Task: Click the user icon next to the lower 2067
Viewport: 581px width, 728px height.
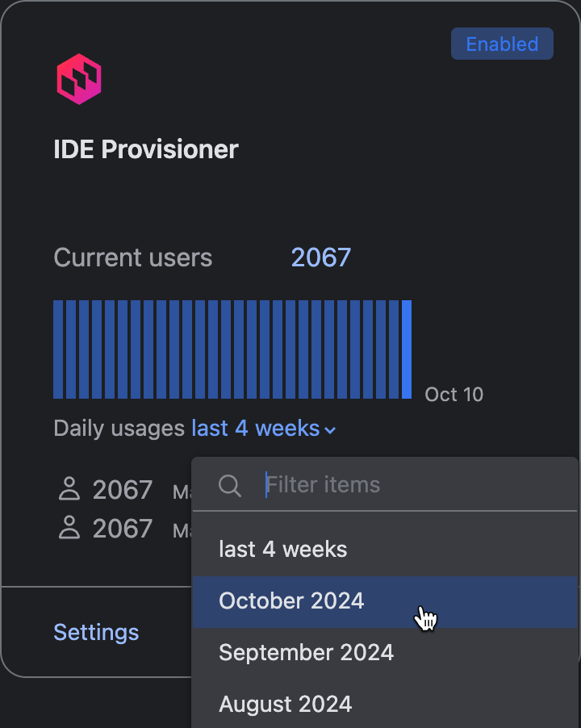Action: 69,528
